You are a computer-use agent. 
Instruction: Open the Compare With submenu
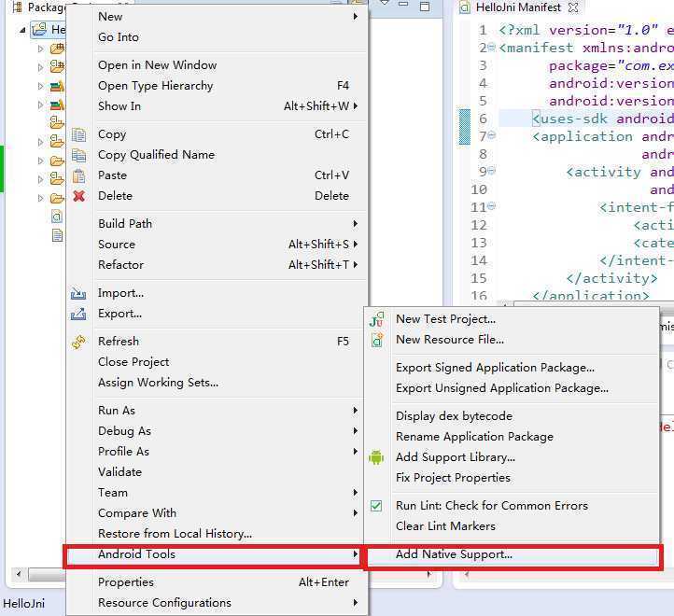[x=218, y=513]
